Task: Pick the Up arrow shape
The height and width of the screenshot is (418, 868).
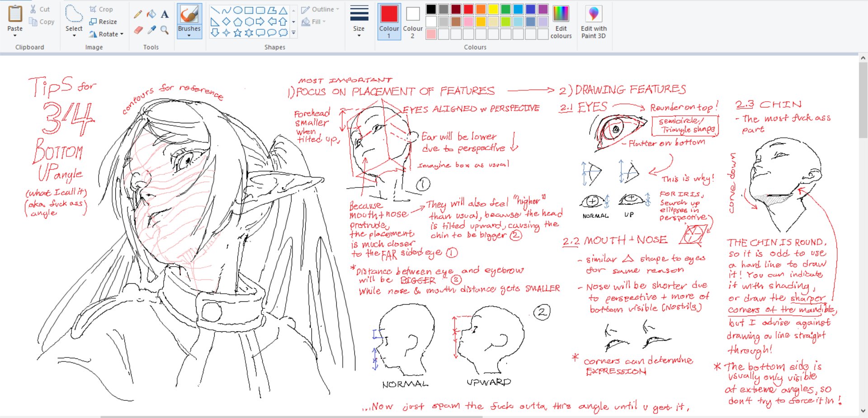Action: 283,21
